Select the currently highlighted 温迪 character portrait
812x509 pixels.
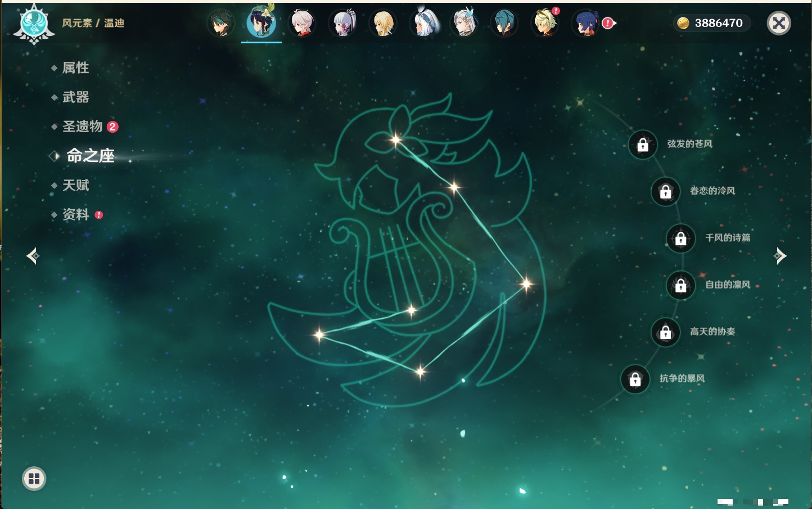[261, 23]
